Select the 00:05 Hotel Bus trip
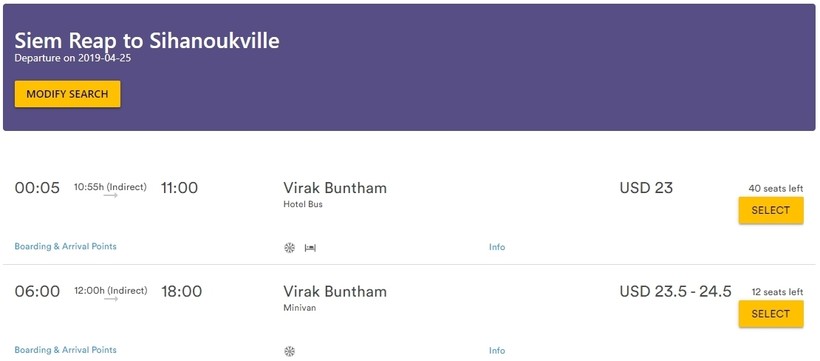Viewport: 820px width, 361px height. (771, 210)
